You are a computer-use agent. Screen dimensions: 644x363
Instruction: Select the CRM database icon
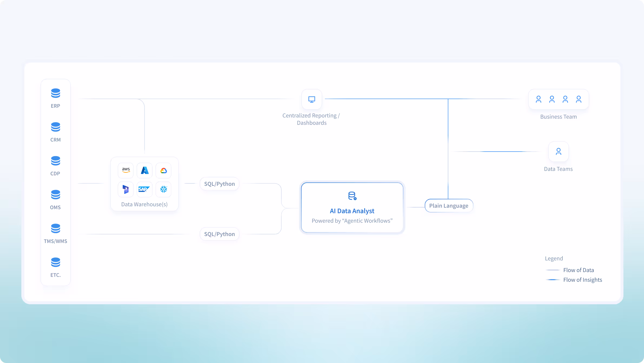[55, 127]
